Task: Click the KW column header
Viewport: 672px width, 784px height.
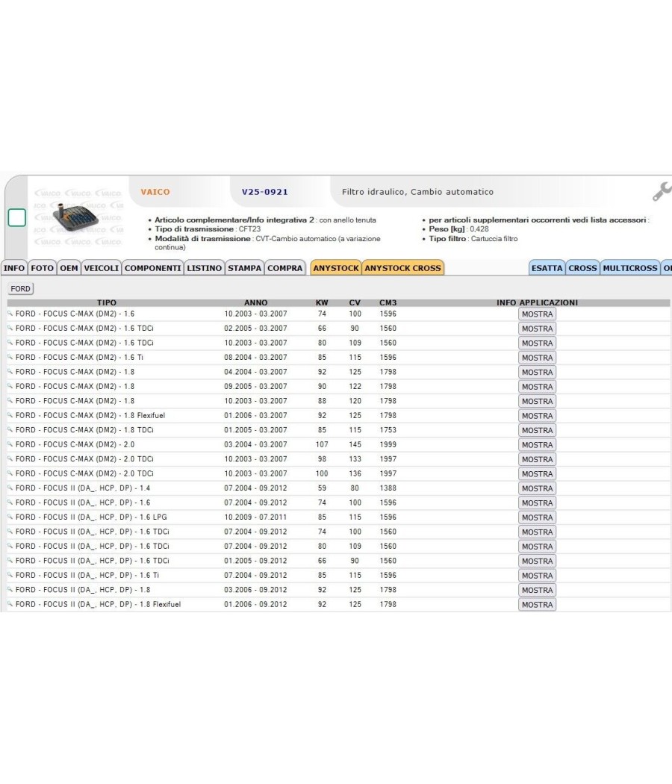Action: [x=322, y=302]
